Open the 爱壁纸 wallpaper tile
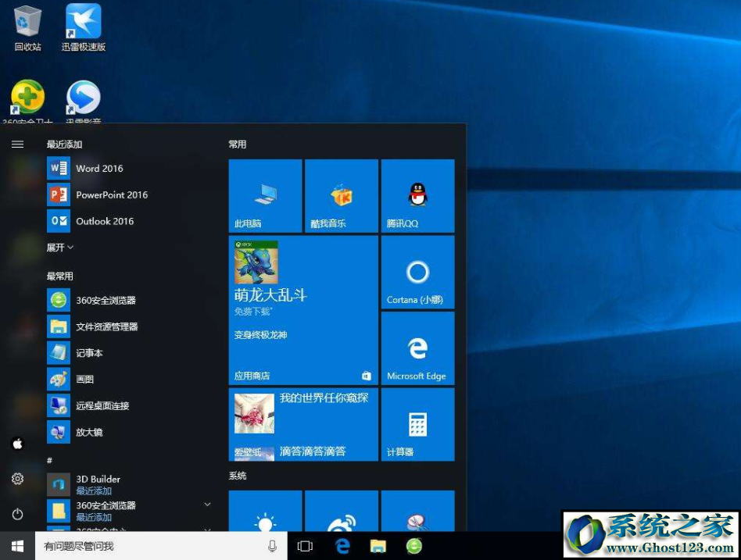Screen dimensions: 741x560 tap(303, 424)
